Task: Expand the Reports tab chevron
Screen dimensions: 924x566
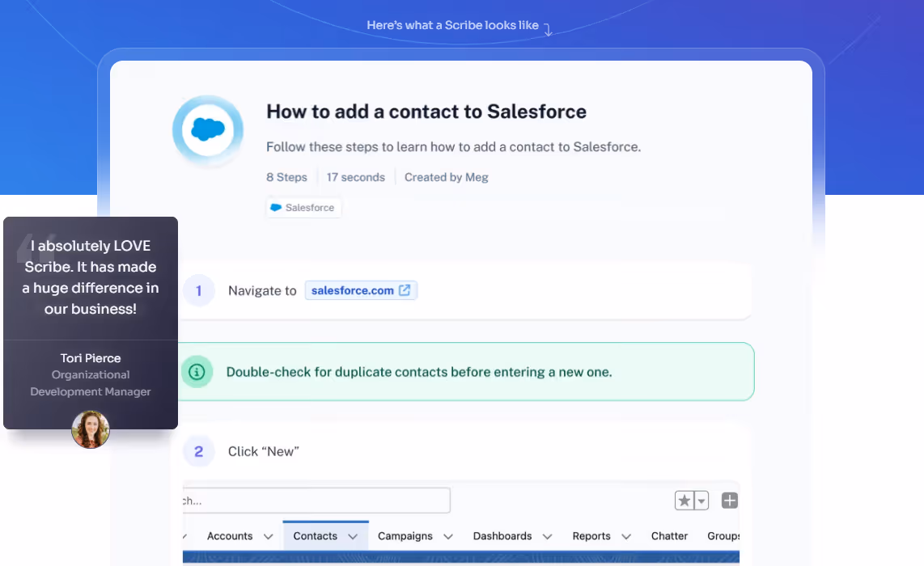Action: click(626, 537)
